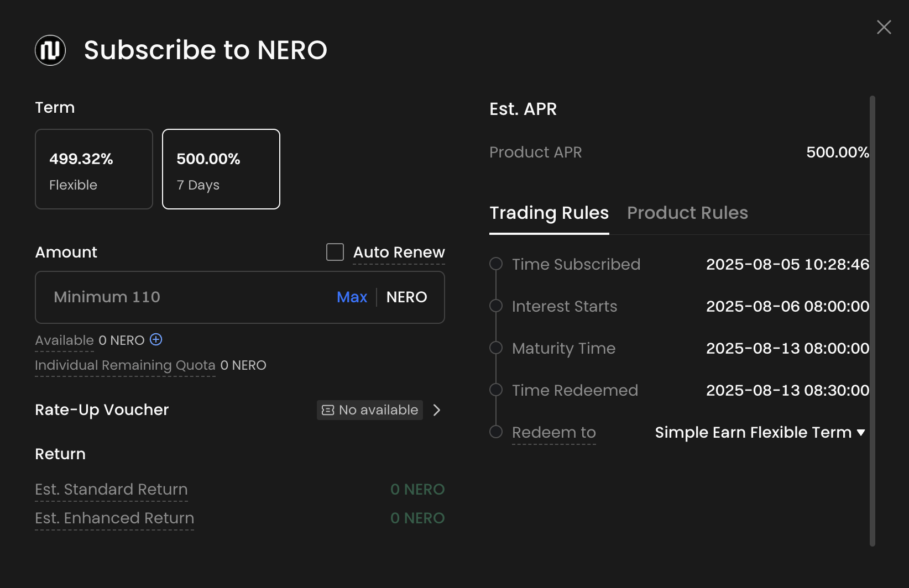Click the Maturity Time timeline marker
The image size is (909, 588).
496,348
